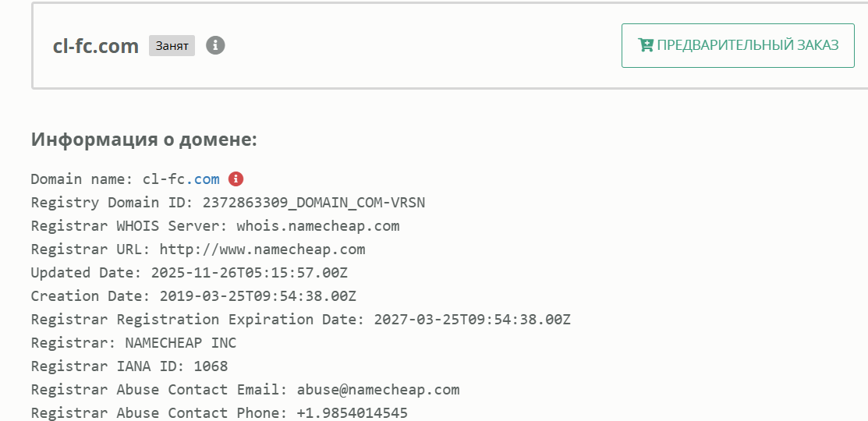Screen dimensions: 868x421
Task: Click the Creation Date value 2019-03-25T09:54:38.00Z
Action: 257,296
